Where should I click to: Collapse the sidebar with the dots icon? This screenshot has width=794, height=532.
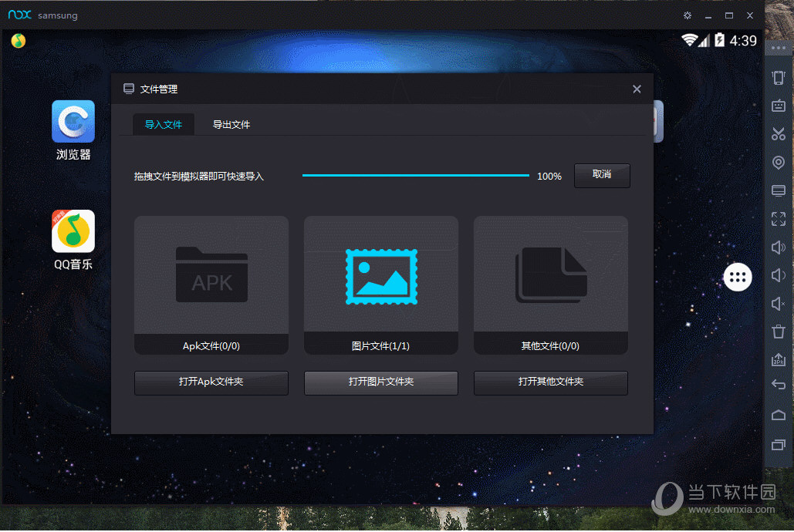click(x=778, y=47)
